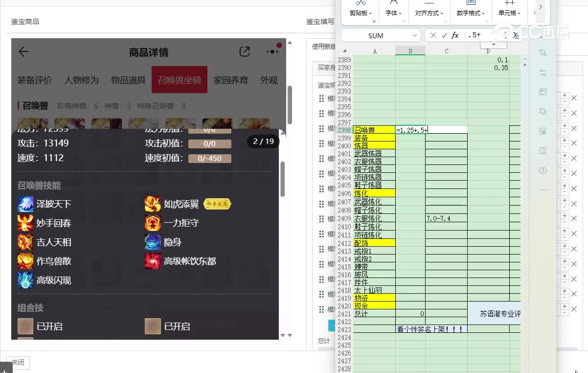This screenshot has width=588, height=373.
Task: Click the 攻击初值 0/0 bar
Action: coord(209,144)
